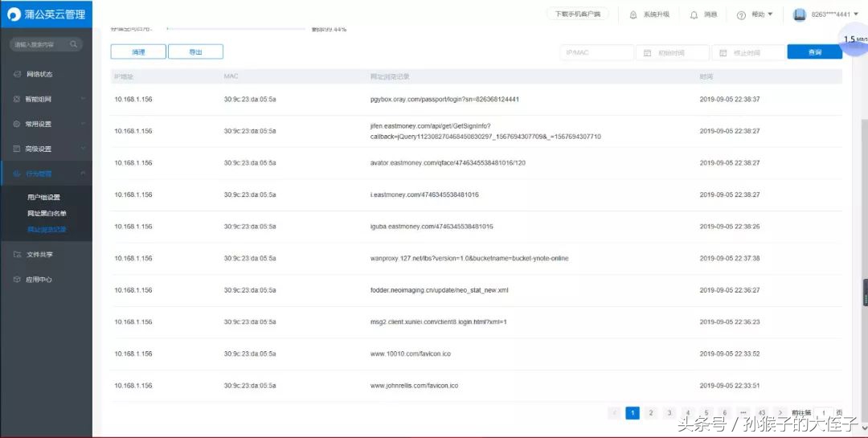This screenshot has height=438, width=868.
Task: Select 网址黑白名单 submenu item
Action: click(x=47, y=213)
